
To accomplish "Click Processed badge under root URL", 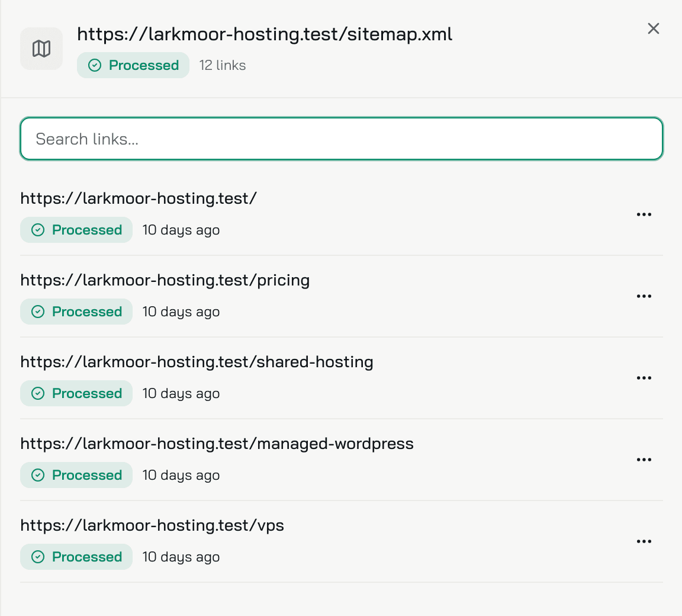I will [76, 230].
